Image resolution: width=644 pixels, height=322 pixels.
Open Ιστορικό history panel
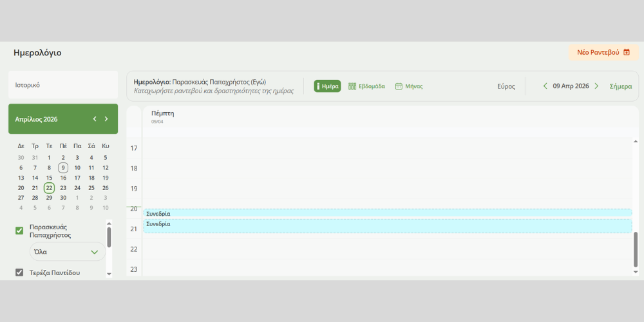click(x=63, y=85)
